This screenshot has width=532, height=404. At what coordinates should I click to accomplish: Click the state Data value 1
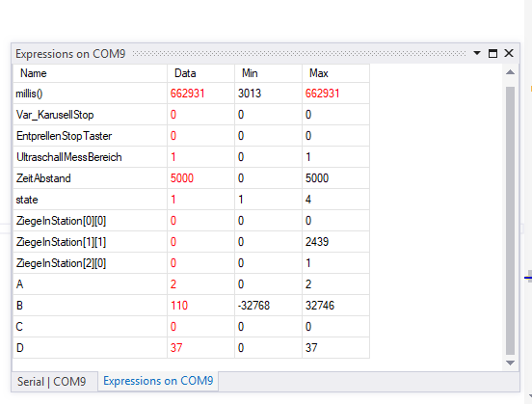point(173,200)
